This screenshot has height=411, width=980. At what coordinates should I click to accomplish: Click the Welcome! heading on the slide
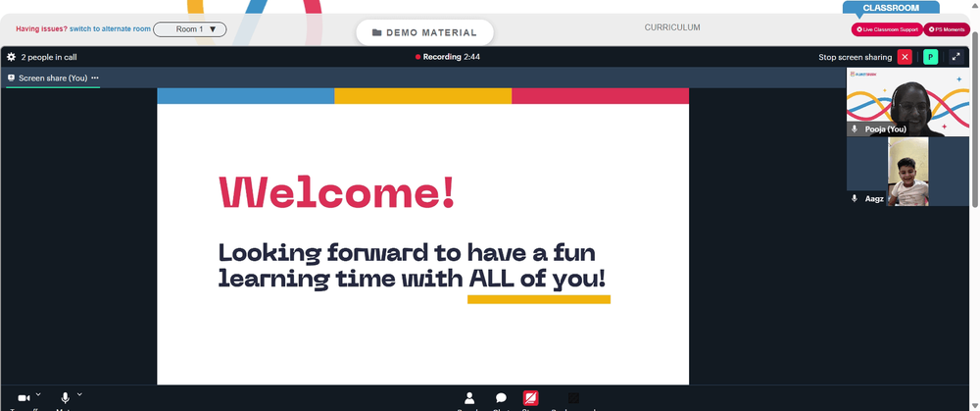[336, 191]
